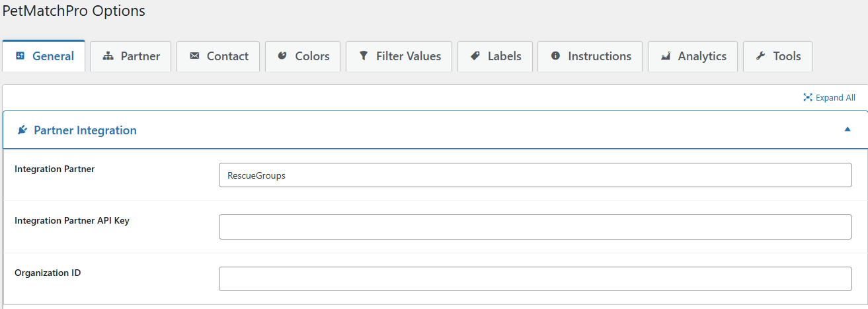This screenshot has height=309, width=868.
Task: Click the Expand All arrows icon
Action: point(807,97)
